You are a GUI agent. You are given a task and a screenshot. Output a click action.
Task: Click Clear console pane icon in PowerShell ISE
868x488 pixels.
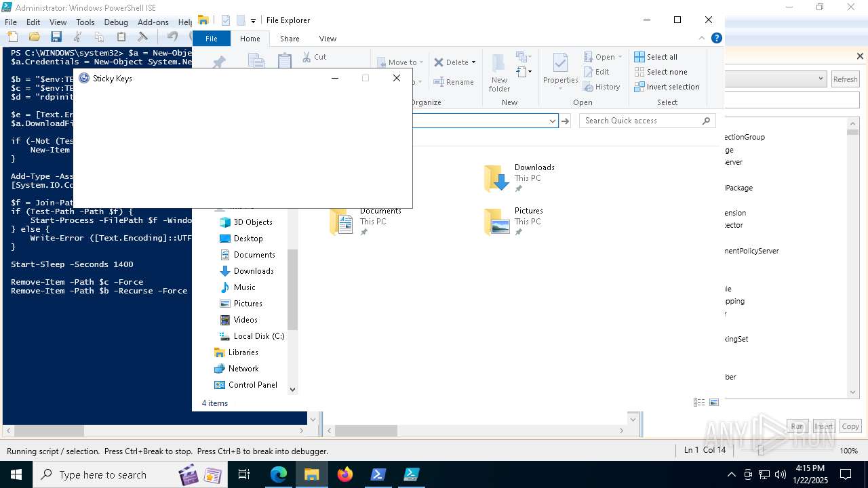[x=143, y=37]
